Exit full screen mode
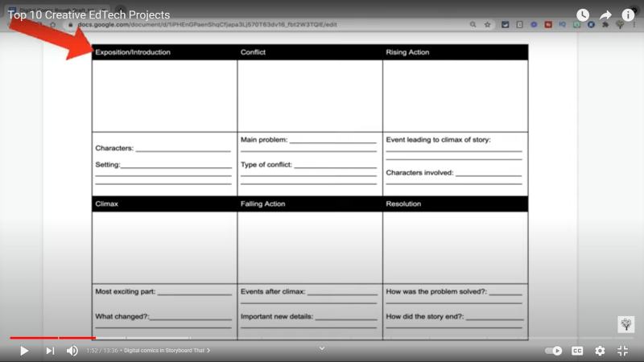 pos(622,351)
